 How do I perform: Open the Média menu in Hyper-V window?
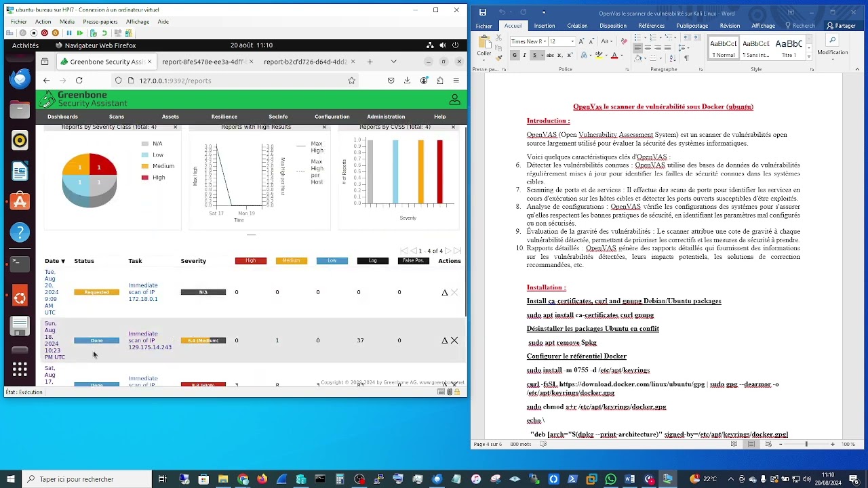coord(67,22)
